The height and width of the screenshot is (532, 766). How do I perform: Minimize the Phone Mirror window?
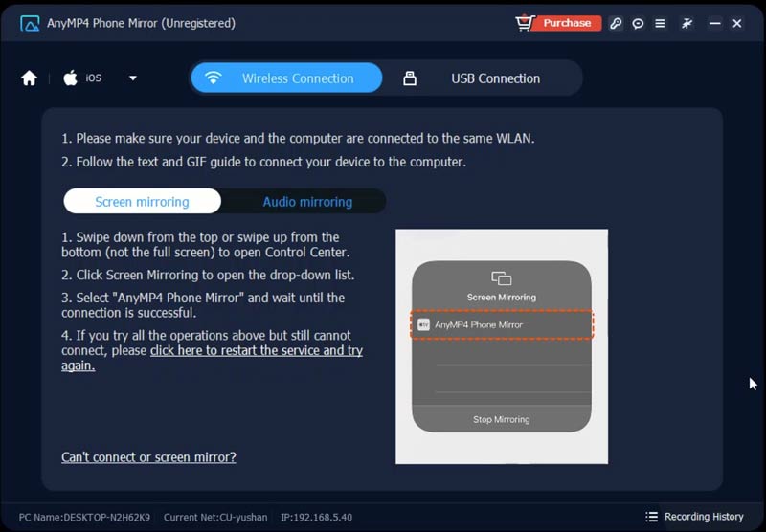[712, 23]
